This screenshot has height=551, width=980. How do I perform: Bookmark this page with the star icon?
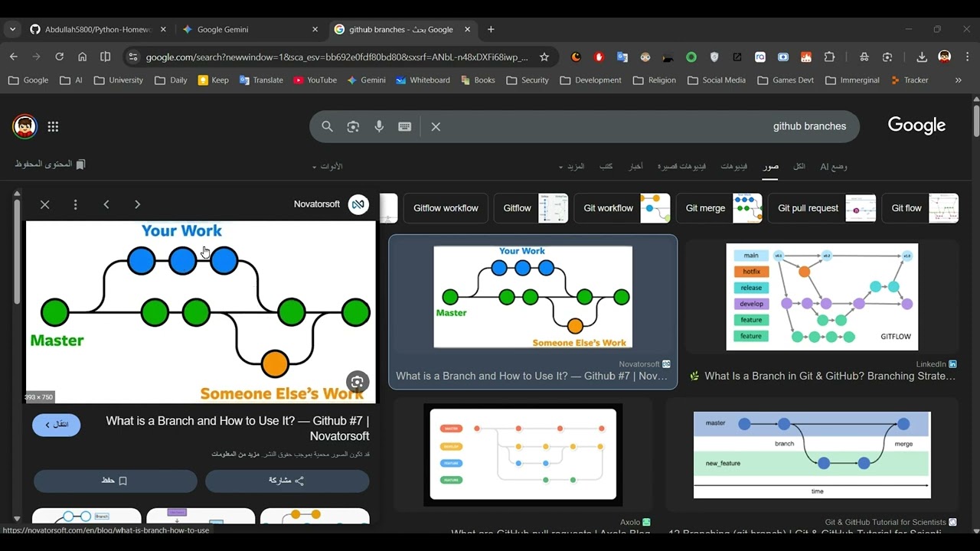coord(544,57)
